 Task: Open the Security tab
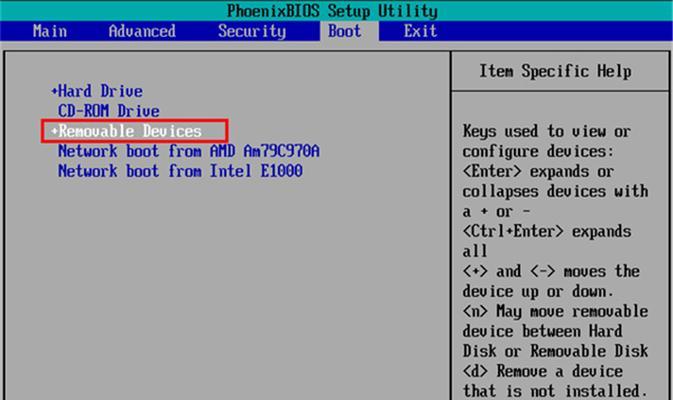(252, 31)
